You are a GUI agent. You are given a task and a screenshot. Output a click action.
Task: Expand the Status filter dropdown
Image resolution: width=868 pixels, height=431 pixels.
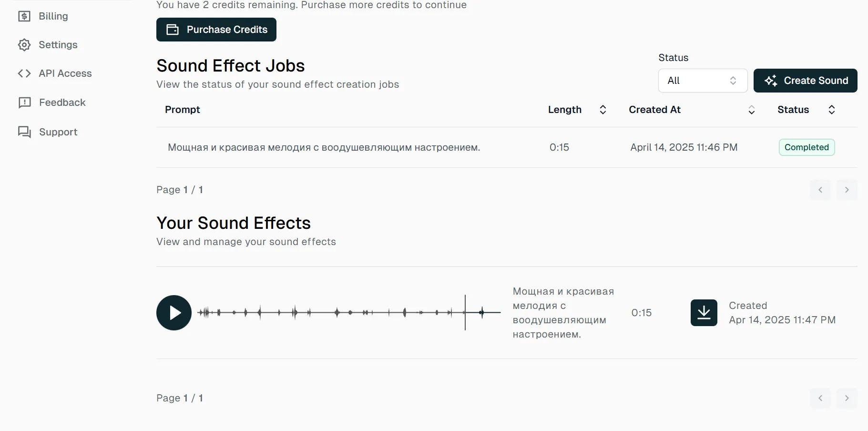(x=702, y=81)
